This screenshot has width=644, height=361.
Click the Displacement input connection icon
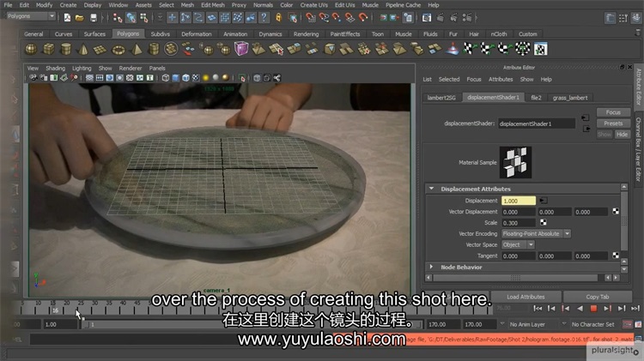tap(544, 201)
